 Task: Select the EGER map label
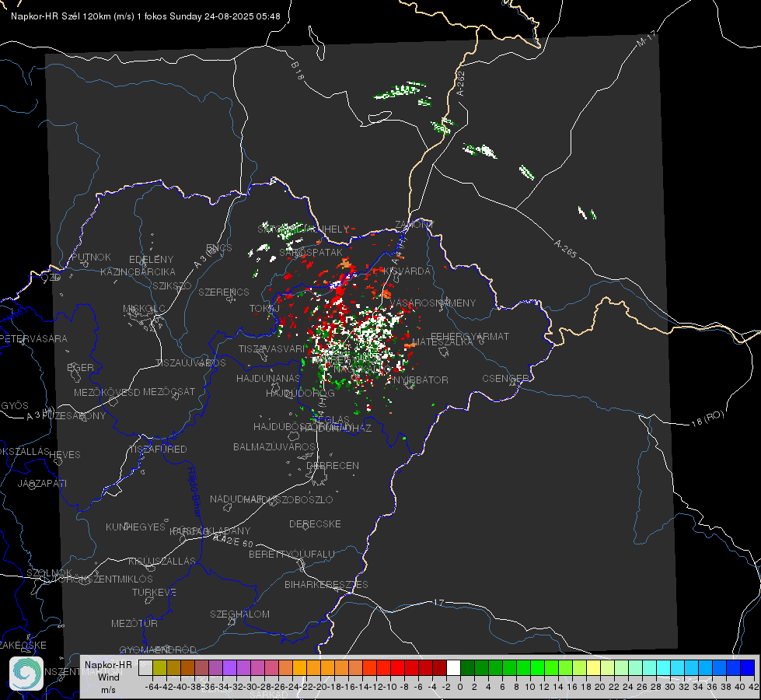80,367
